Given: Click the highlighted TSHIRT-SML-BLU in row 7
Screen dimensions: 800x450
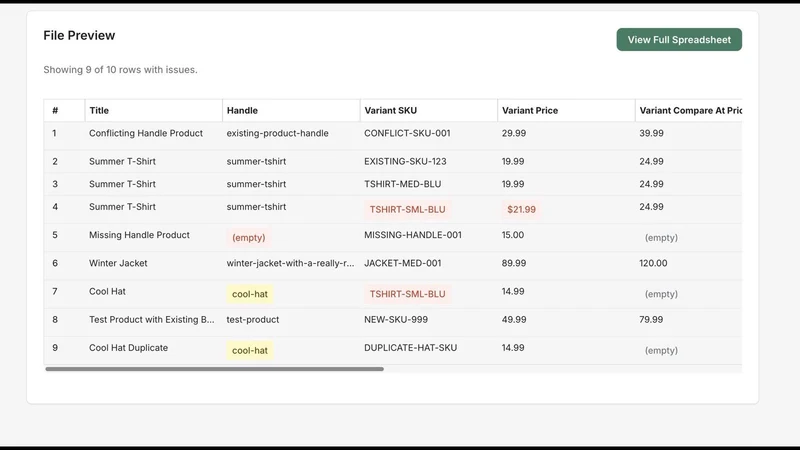Looking at the screenshot, I should [407, 294].
